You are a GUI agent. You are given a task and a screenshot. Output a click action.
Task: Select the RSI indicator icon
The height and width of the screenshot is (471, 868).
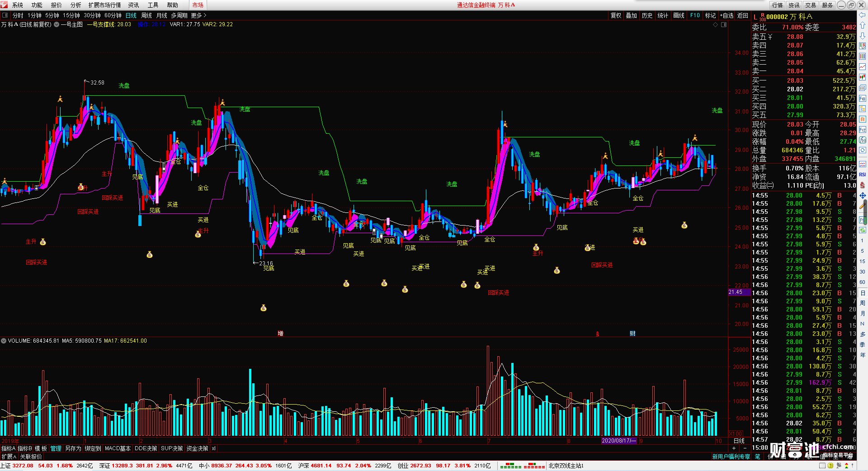point(863,174)
